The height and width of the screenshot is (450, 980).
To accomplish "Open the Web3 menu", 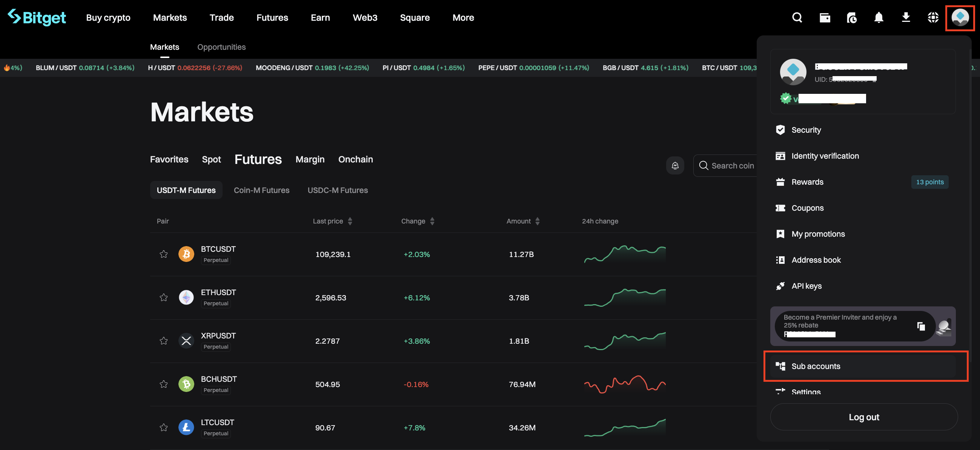I will [365, 17].
